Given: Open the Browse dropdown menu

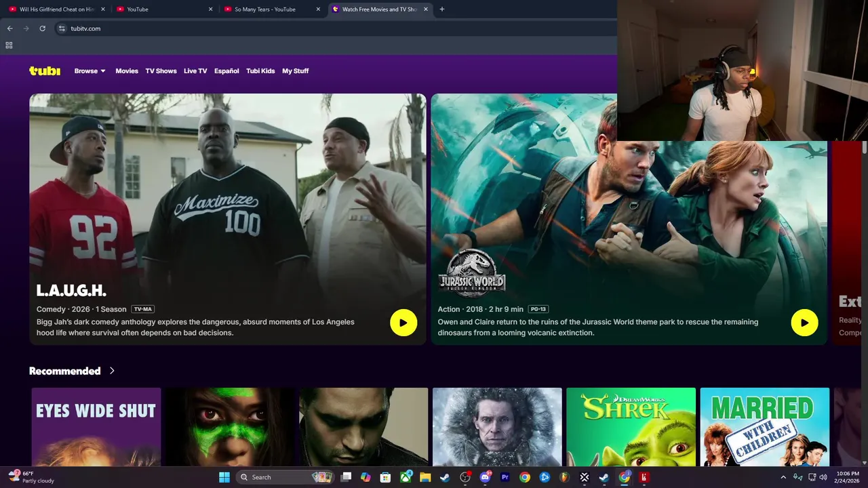Looking at the screenshot, I should (x=90, y=71).
